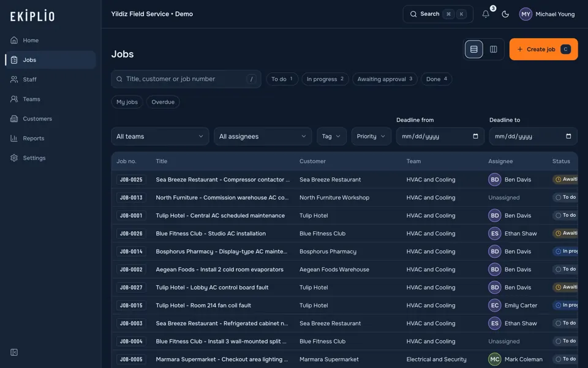Screen dimensions: 588x368
Task: Open Reports from the sidebar
Action: click(51, 138)
